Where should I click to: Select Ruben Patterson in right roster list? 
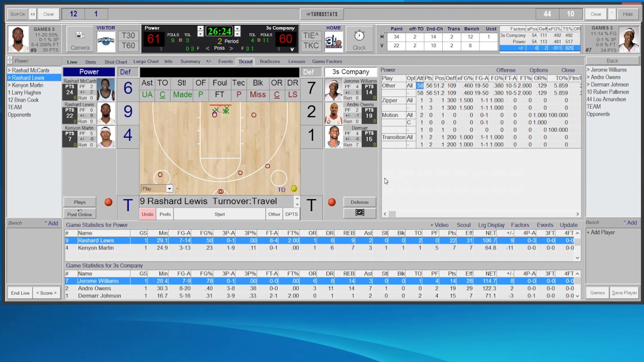tap(608, 93)
